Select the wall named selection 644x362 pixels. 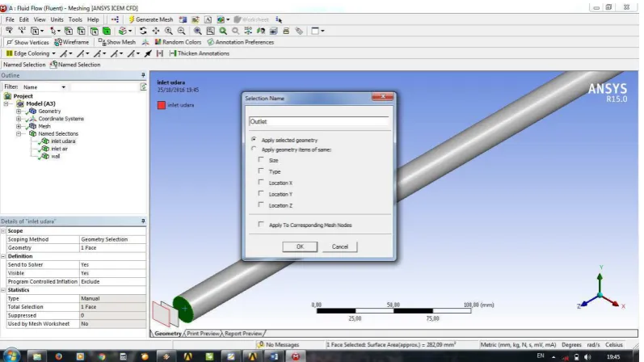(55, 156)
